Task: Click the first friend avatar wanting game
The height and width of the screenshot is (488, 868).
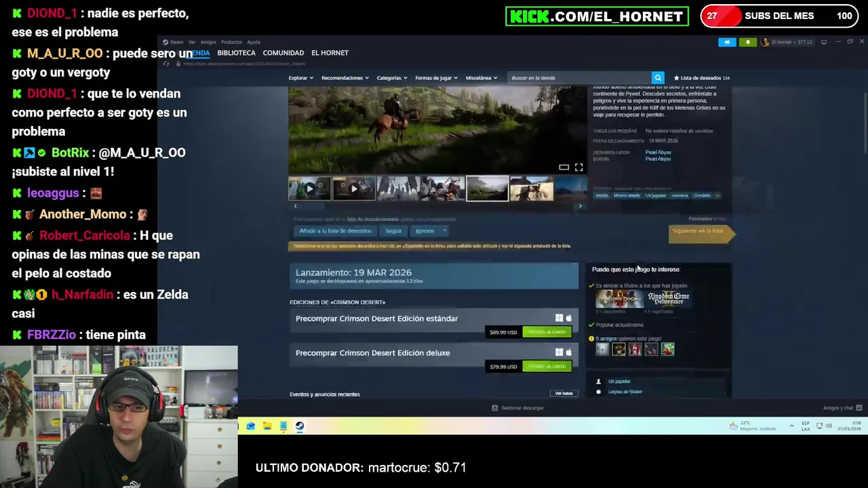Action: pyautogui.click(x=602, y=350)
